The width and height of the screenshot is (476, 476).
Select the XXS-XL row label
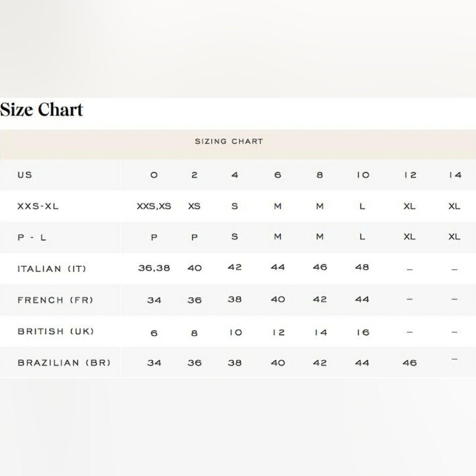38,206
